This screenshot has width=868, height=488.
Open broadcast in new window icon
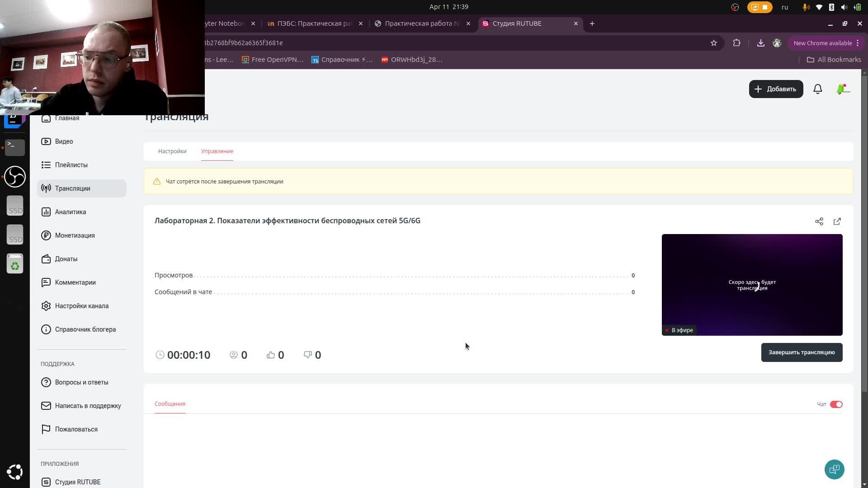click(837, 221)
